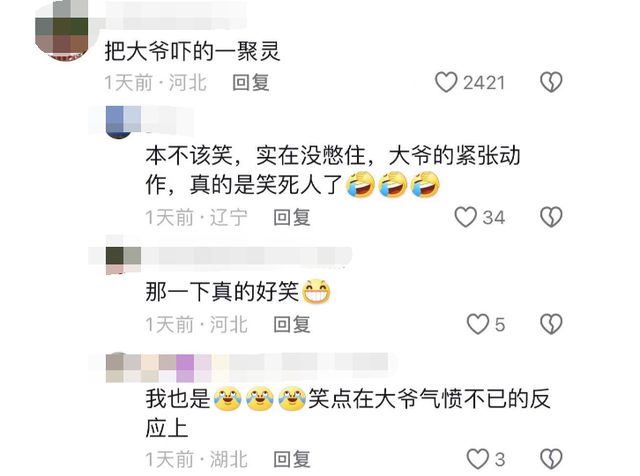640x476 pixels.
Task: Dislike the 湖北 comment
Action: click(551, 459)
